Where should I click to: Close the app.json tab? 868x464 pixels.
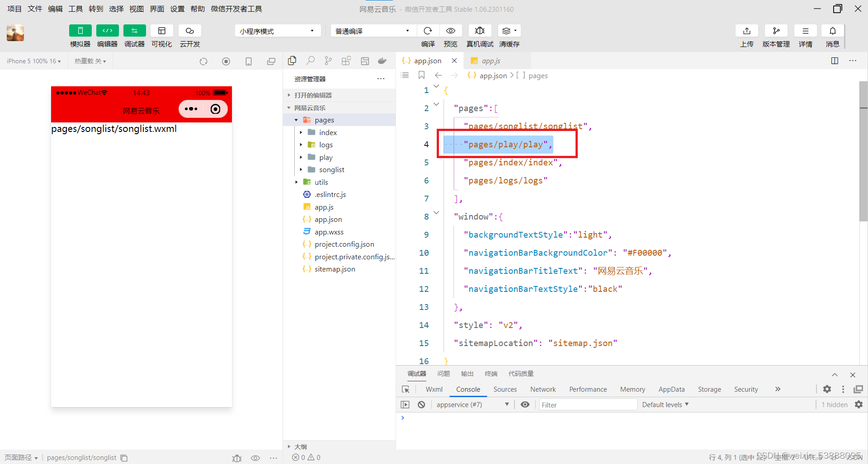click(454, 61)
